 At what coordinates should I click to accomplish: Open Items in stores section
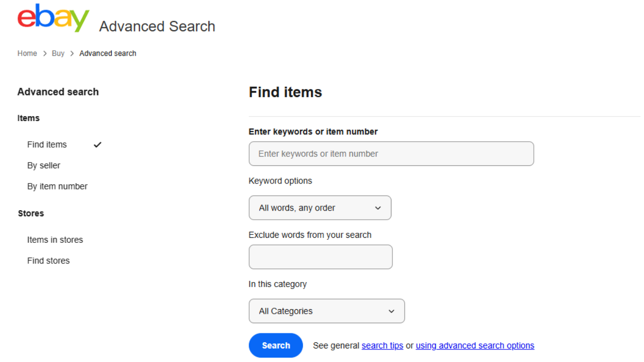55,240
